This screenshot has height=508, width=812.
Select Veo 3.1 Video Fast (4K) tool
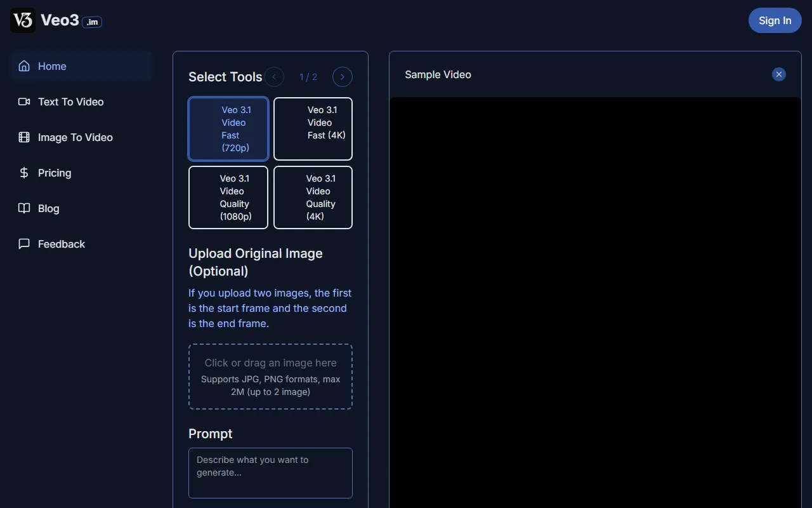313,129
